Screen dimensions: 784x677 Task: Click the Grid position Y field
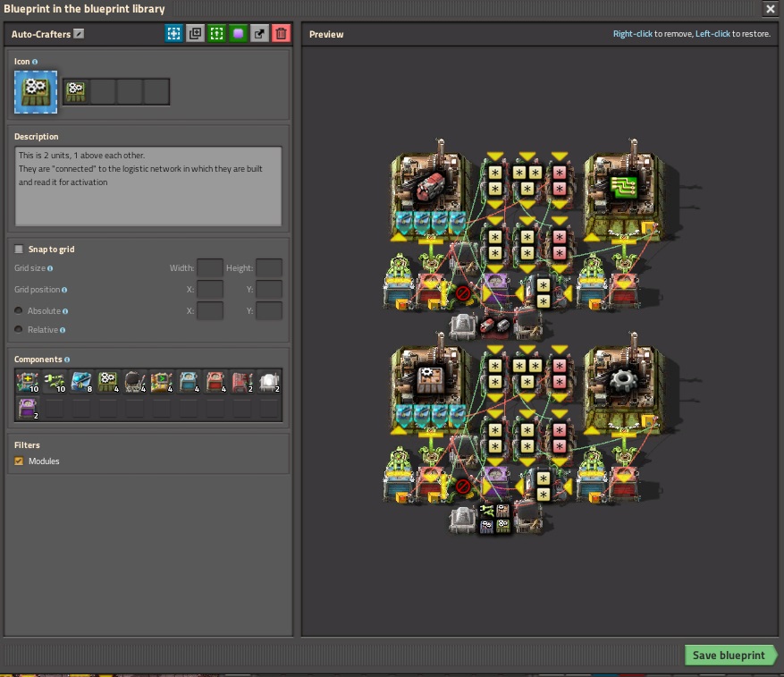[269, 289]
